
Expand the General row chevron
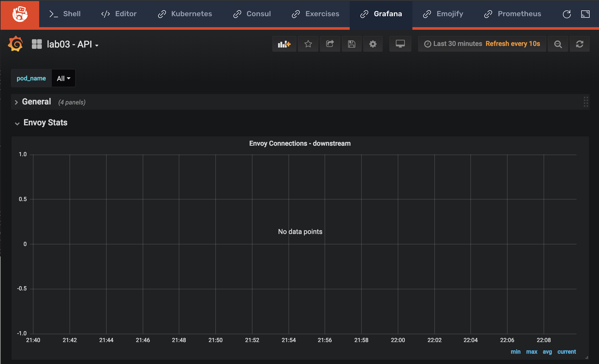tap(16, 102)
